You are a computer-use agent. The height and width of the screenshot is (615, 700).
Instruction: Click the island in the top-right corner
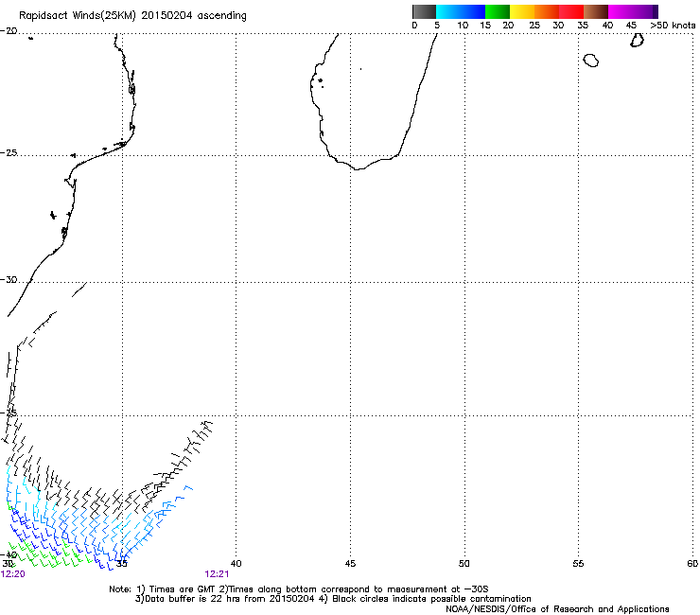(637, 40)
